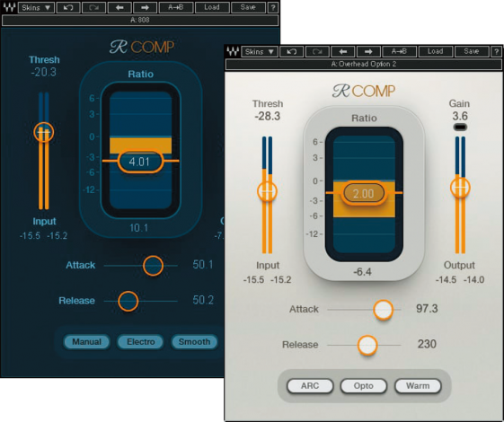504x422 pixels.
Task: Load previous preset in dark RComp window
Action: pos(119,7)
